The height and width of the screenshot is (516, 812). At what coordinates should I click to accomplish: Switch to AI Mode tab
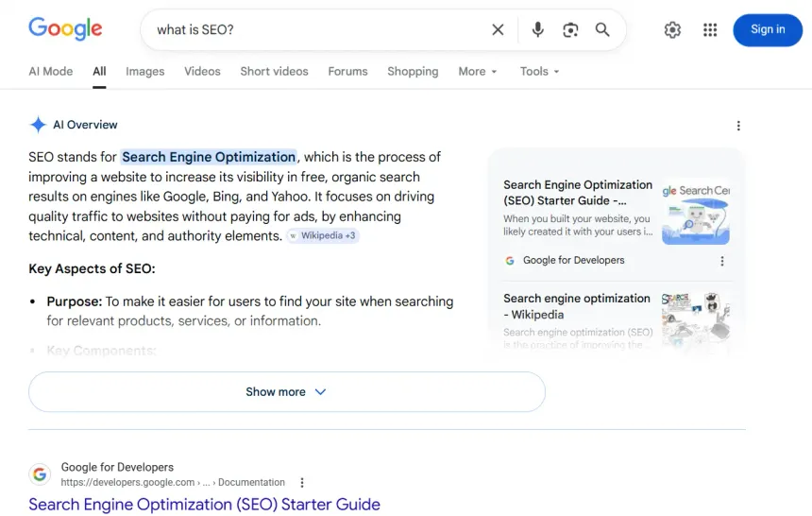point(51,72)
